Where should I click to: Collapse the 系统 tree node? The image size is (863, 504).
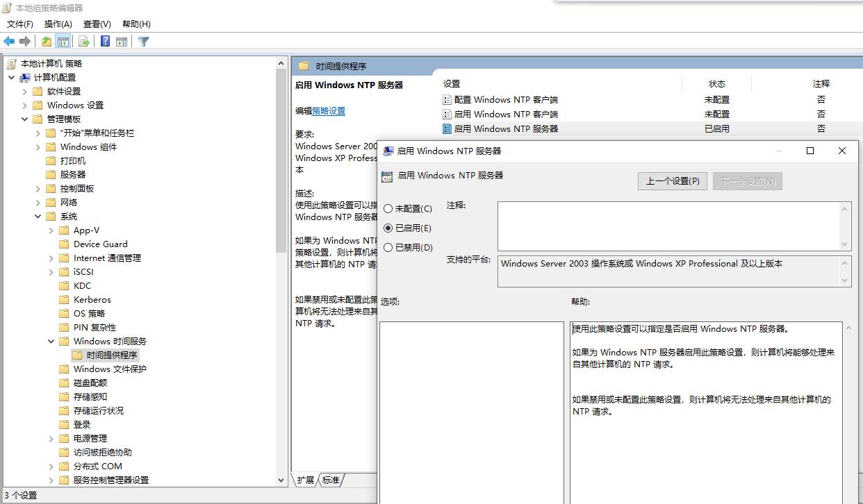click(x=38, y=216)
